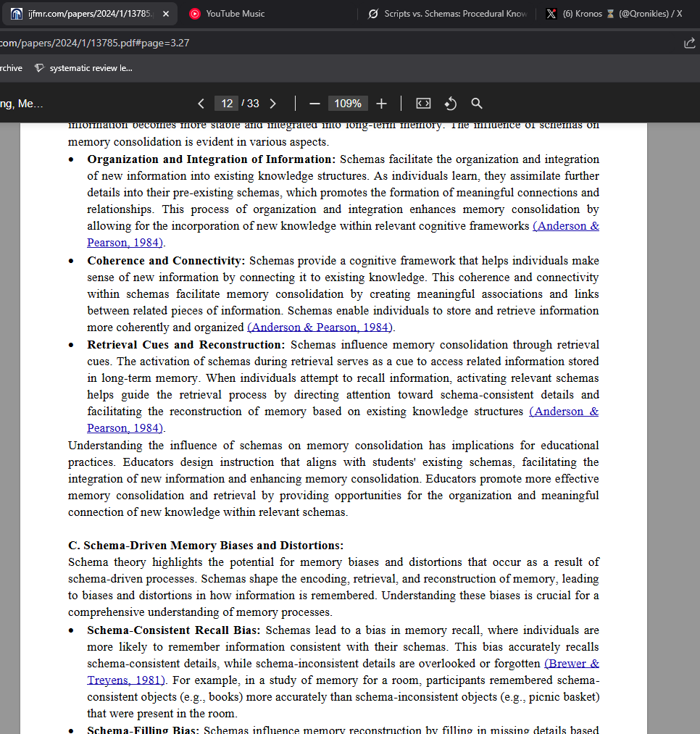Open the Kronos (@Qronikles) X tab

tap(617, 14)
